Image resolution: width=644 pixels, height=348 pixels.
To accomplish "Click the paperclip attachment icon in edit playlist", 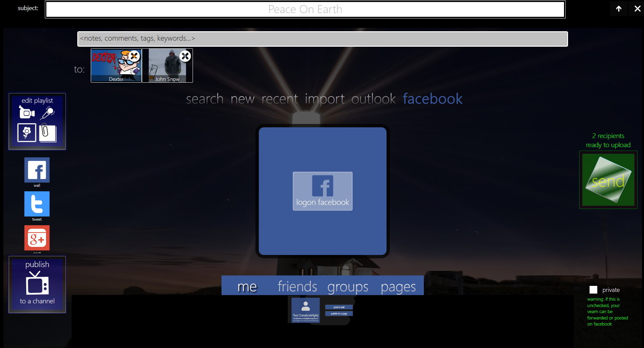I will pyautogui.click(x=47, y=133).
